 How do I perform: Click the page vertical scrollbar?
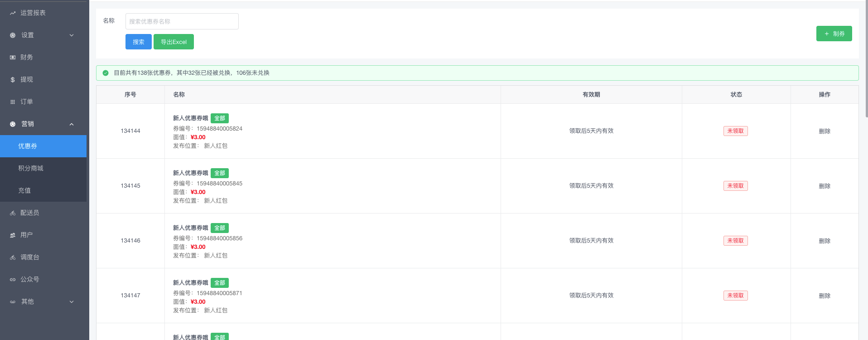[x=866, y=59]
